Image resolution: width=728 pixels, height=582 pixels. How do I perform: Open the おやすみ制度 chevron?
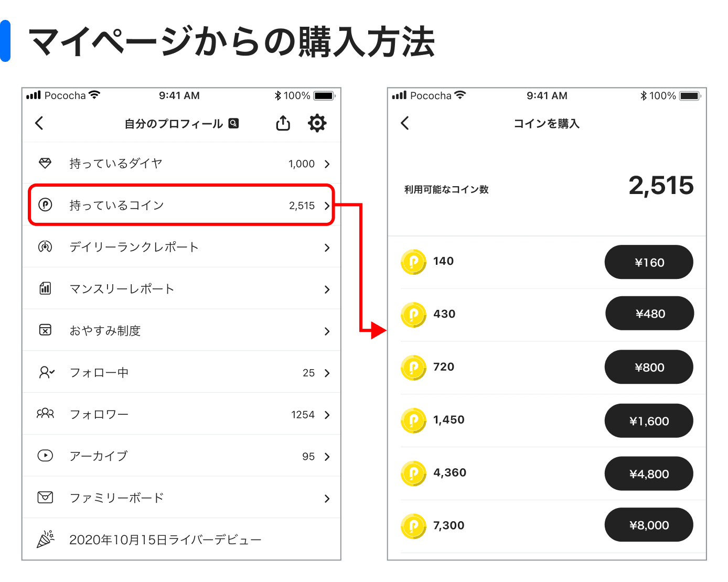pos(327,331)
